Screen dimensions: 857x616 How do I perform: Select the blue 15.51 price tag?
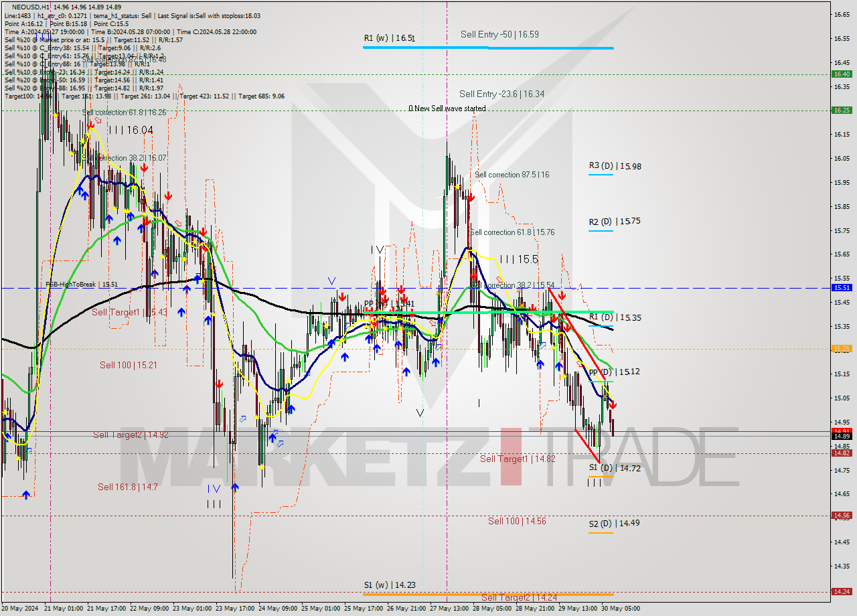(x=842, y=287)
